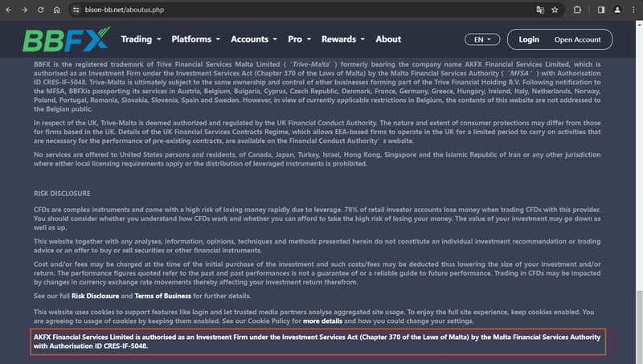Open the Terms of Business link

(x=163, y=296)
